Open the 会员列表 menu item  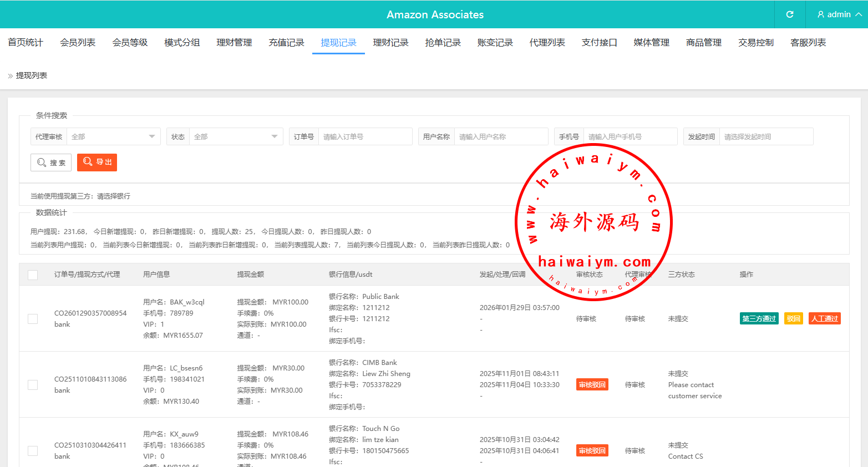click(78, 43)
